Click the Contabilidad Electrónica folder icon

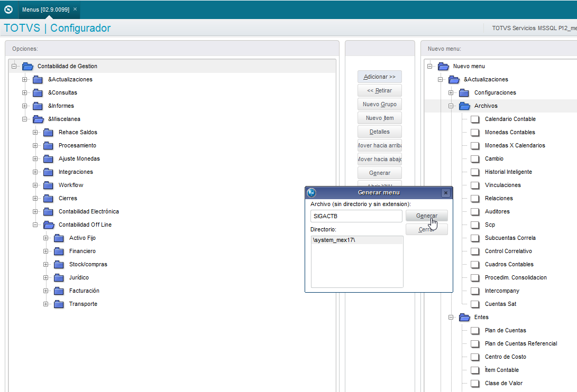(x=48, y=212)
